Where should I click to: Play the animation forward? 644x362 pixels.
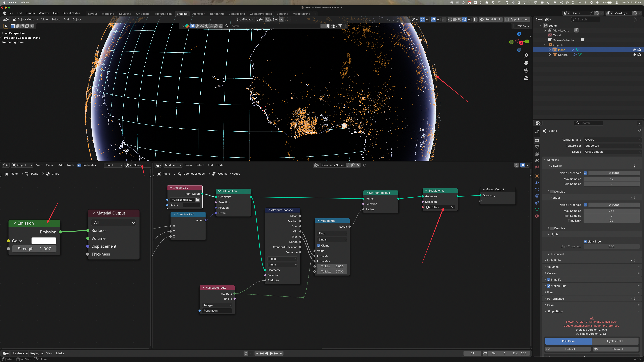click(271, 353)
